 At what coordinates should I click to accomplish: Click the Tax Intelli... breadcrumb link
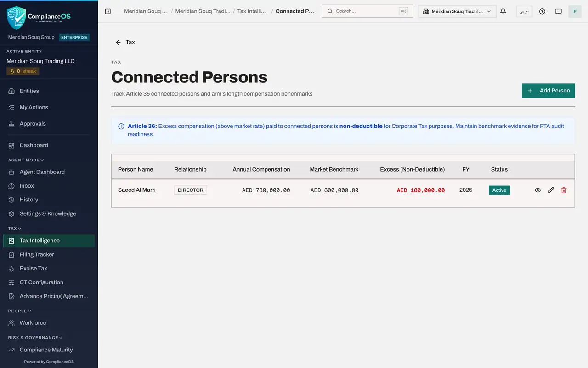(x=252, y=11)
